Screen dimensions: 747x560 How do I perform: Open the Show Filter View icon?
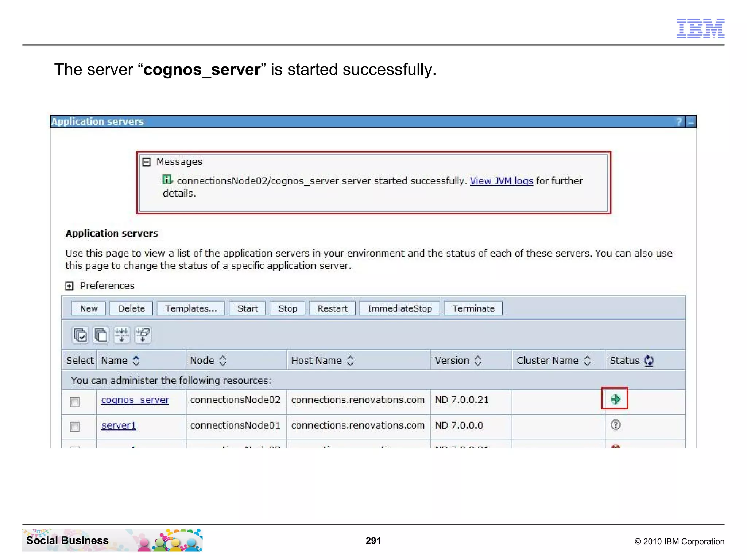pos(122,335)
